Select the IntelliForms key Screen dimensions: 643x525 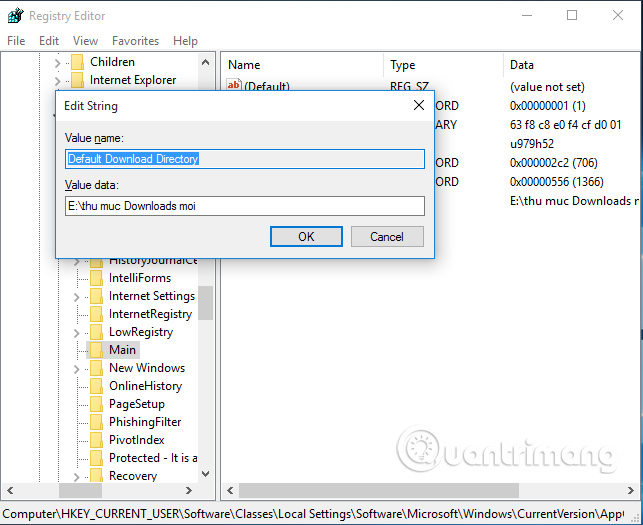tap(140, 278)
